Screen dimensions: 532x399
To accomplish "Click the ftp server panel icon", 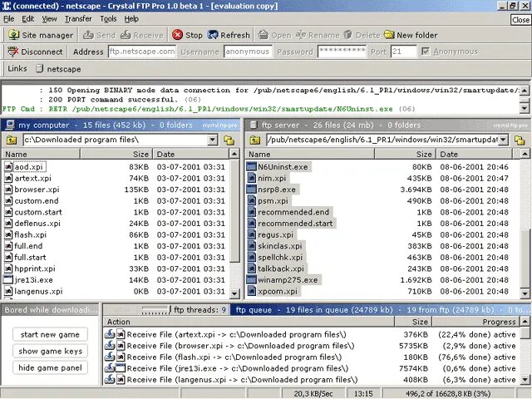I will click(253, 126).
